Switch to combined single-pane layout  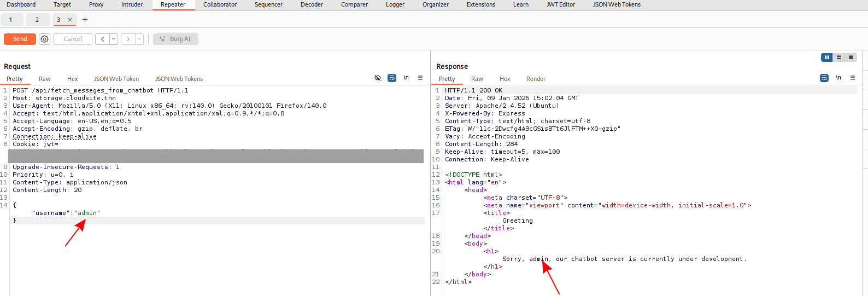pyautogui.click(x=851, y=57)
